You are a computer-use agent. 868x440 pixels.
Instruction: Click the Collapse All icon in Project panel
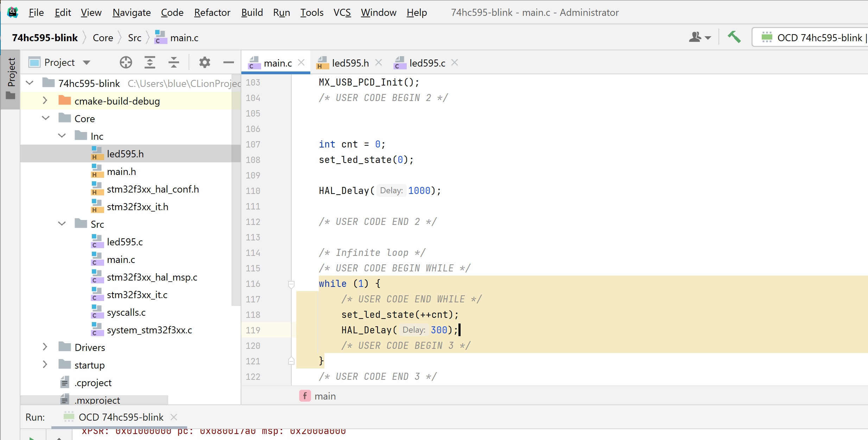[x=174, y=63]
